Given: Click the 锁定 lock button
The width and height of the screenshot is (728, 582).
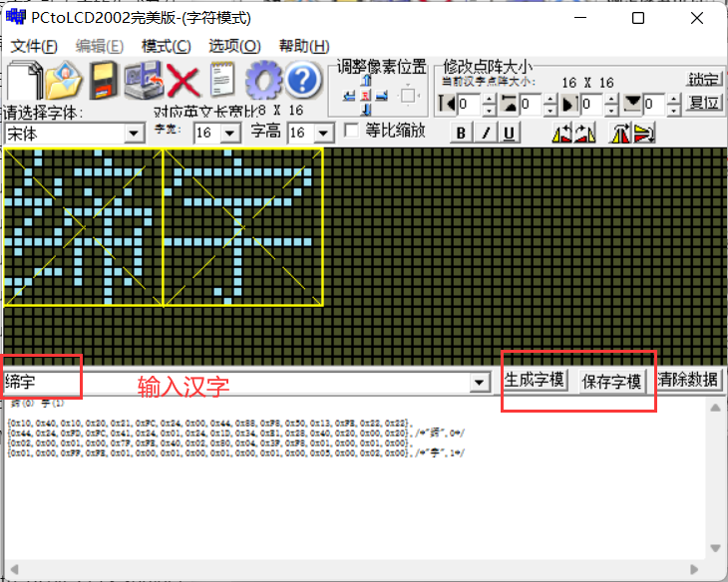Looking at the screenshot, I should [704, 79].
